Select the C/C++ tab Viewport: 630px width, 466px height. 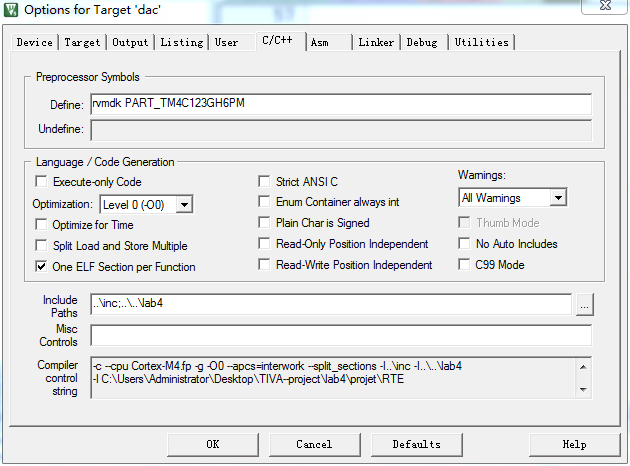281,41
